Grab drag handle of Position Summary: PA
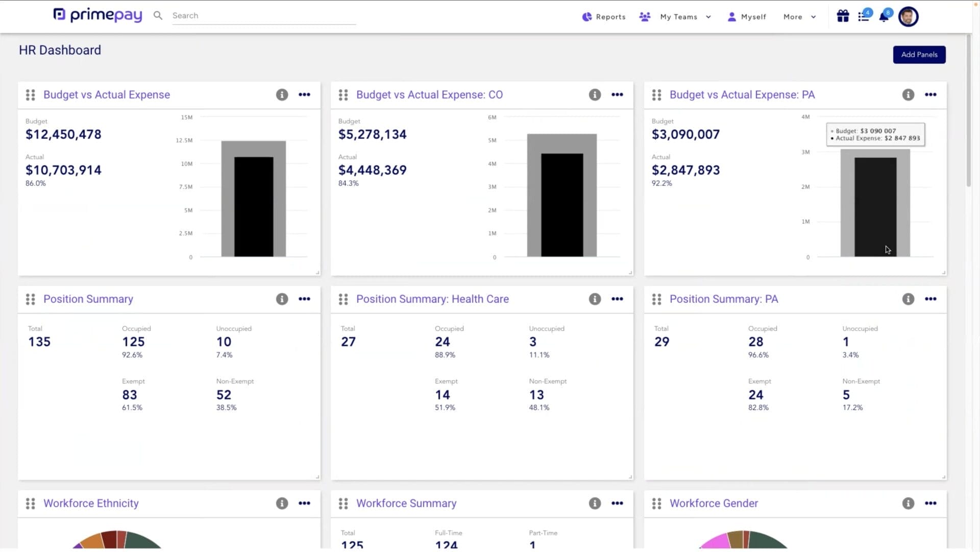This screenshot has height=552, width=980. 657,299
